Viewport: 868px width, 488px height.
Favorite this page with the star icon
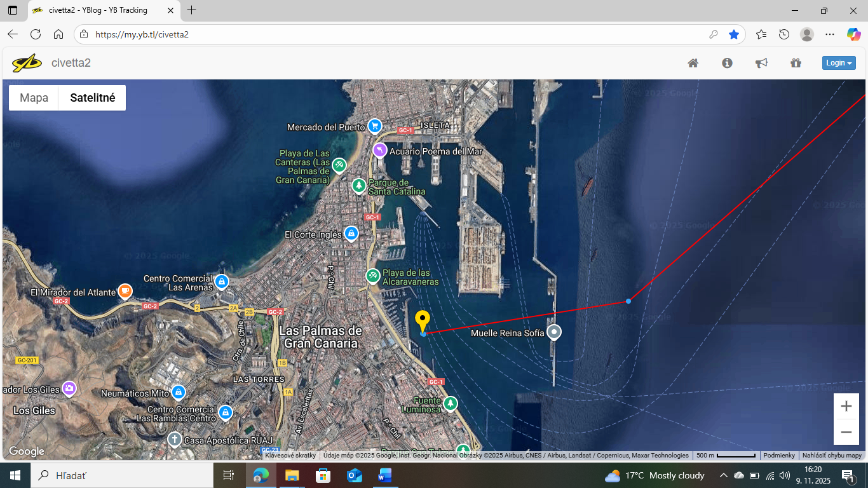pos(734,34)
